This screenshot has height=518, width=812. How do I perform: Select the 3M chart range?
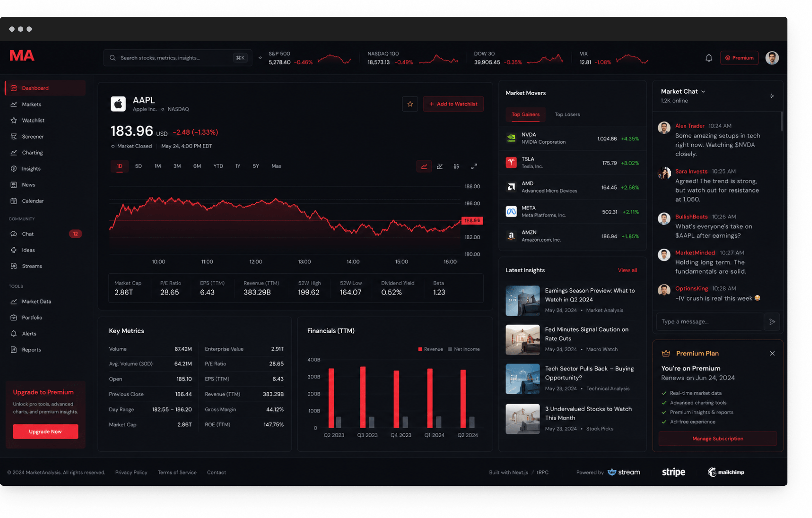pyautogui.click(x=177, y=166)
